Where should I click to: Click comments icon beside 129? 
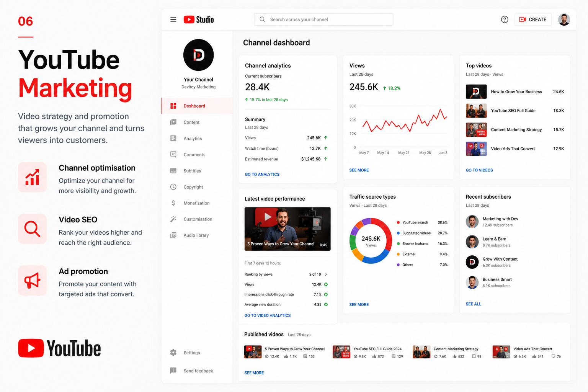pyautogui.click(x=394, y=356)
